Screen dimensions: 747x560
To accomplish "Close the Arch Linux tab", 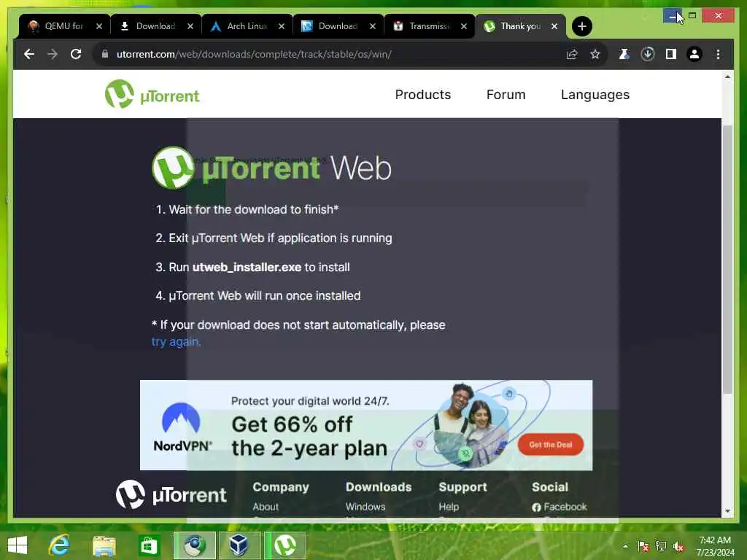I will pyautogui.click(x=282, y=26).
